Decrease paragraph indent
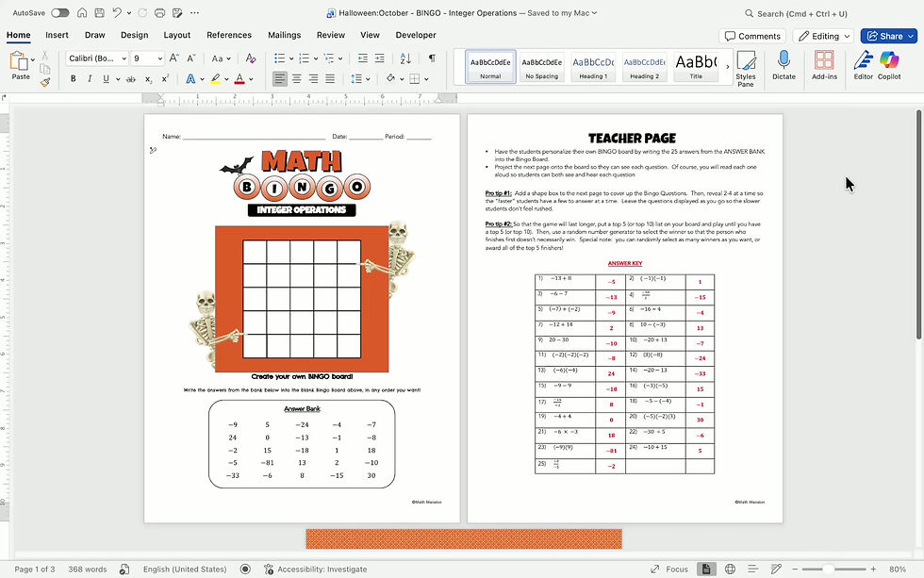Screen dimensions: 924x578 362,58
